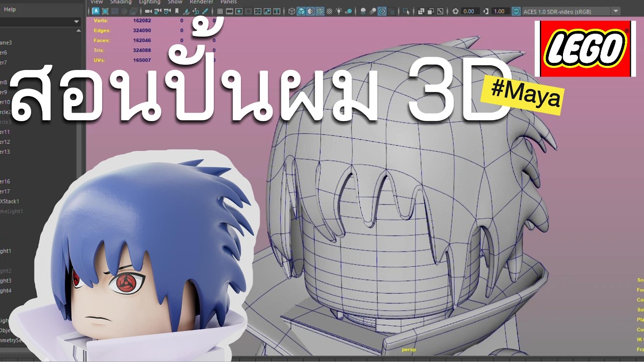Toggle wireframe on shaded icon
644x362 pixels.
320,11
